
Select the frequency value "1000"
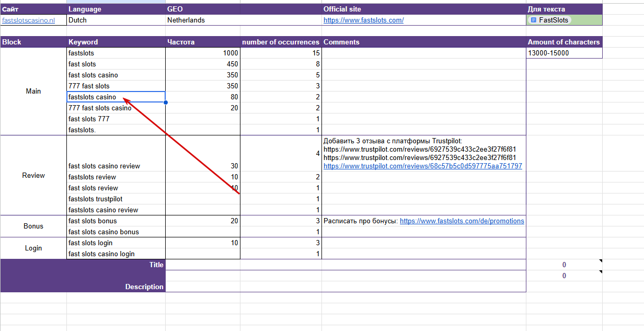click(203, 53)
